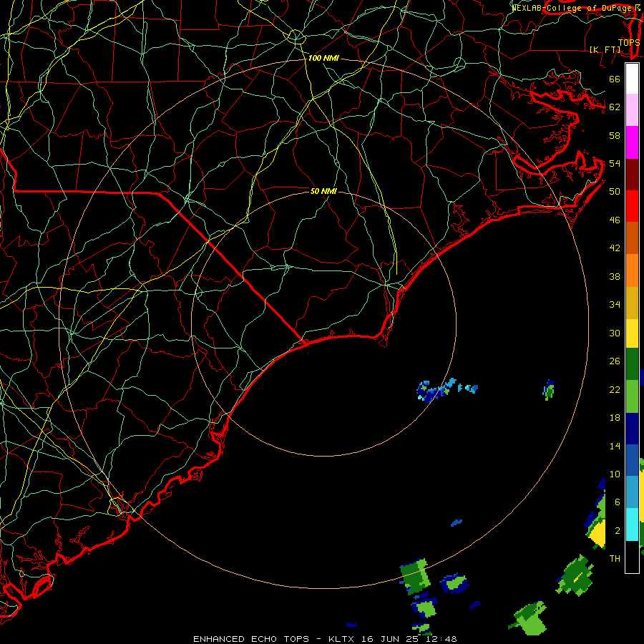Click the legend value 6
The width and height of the screenshot is (644, 644).
pyautogui.click(x=617, y=502)
